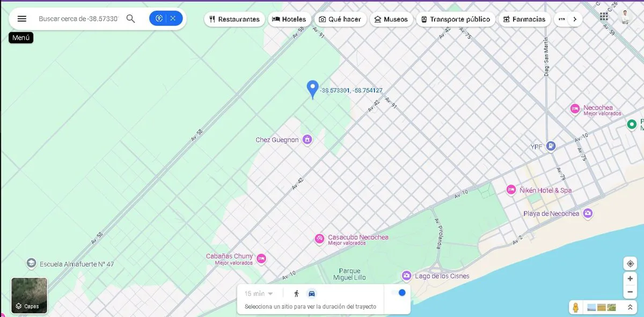Click the Lago de los Cisnes label
644x317 pixels.
[442, 276]
